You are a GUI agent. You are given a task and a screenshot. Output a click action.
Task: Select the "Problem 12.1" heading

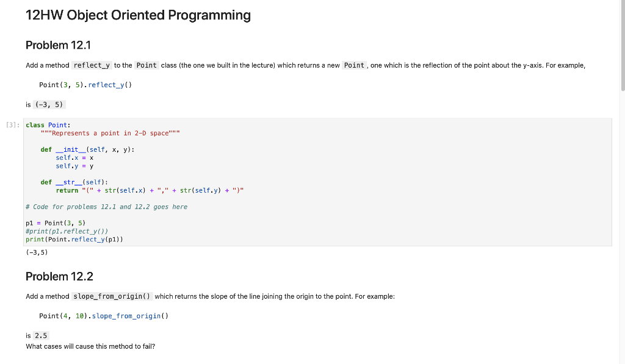[58, 45]
